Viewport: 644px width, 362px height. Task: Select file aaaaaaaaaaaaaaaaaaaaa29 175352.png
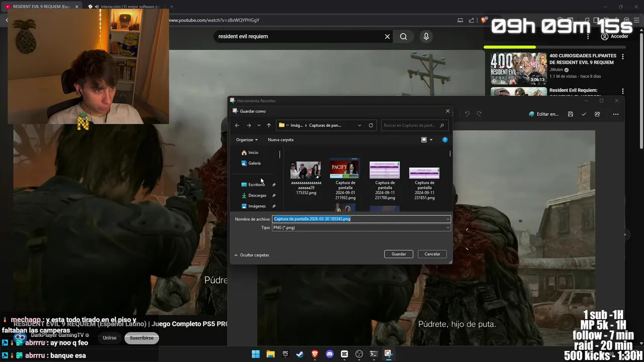click(306, 178)
